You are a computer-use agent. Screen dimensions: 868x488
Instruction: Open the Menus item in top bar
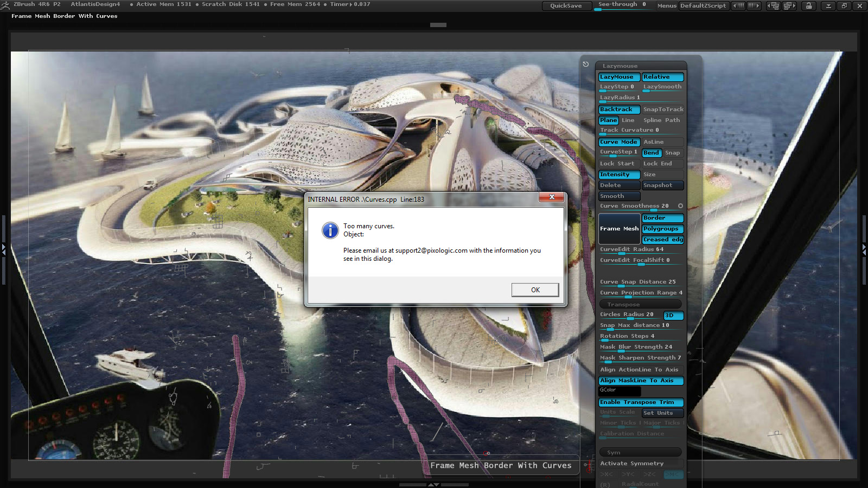pos(667,6)
